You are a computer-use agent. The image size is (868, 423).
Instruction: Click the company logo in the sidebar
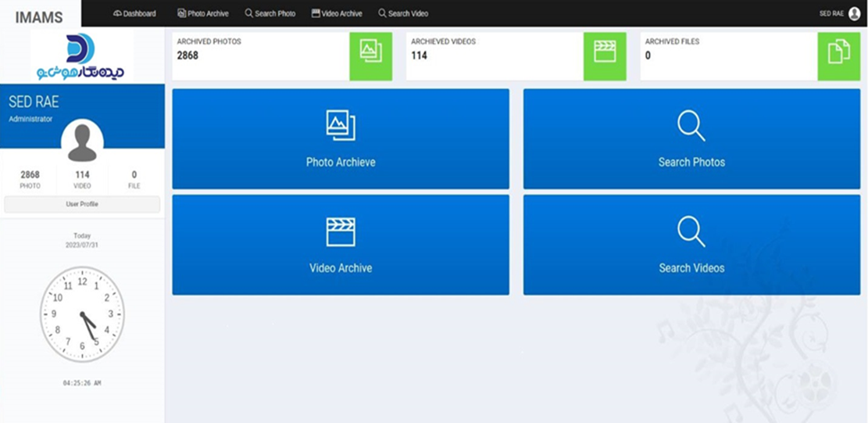click(x=81, y=56)
